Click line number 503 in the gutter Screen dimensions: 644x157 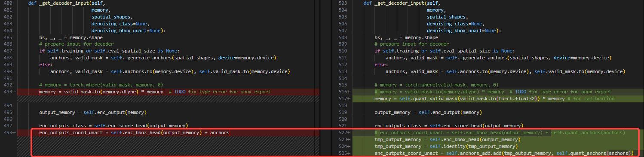(343, 3)
